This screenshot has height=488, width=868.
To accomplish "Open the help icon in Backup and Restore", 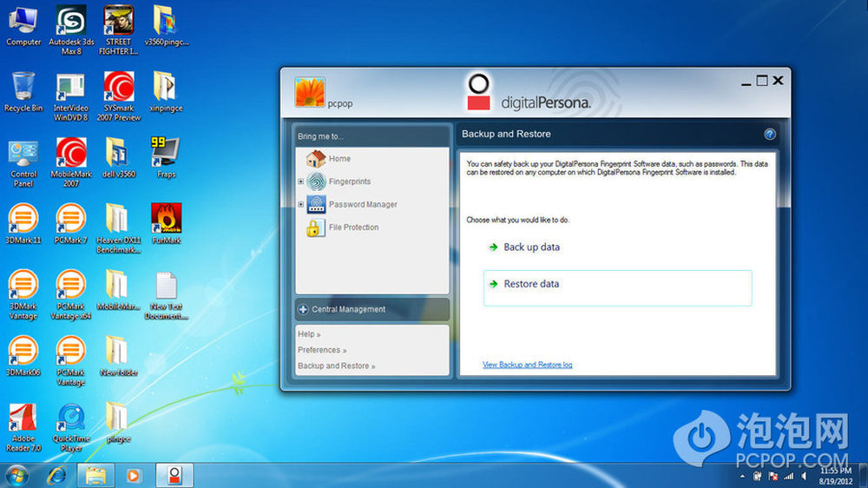I will [769, 134].
